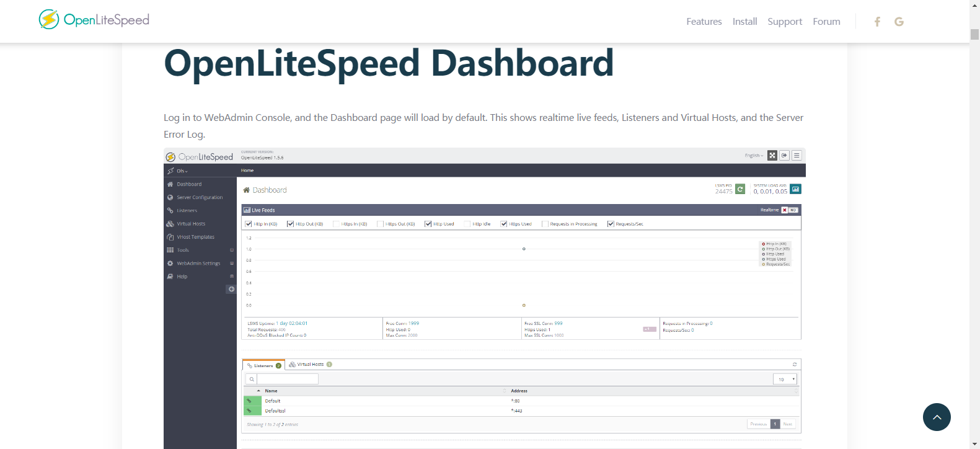Click page 1 pagination button

(x=775, y=424)
